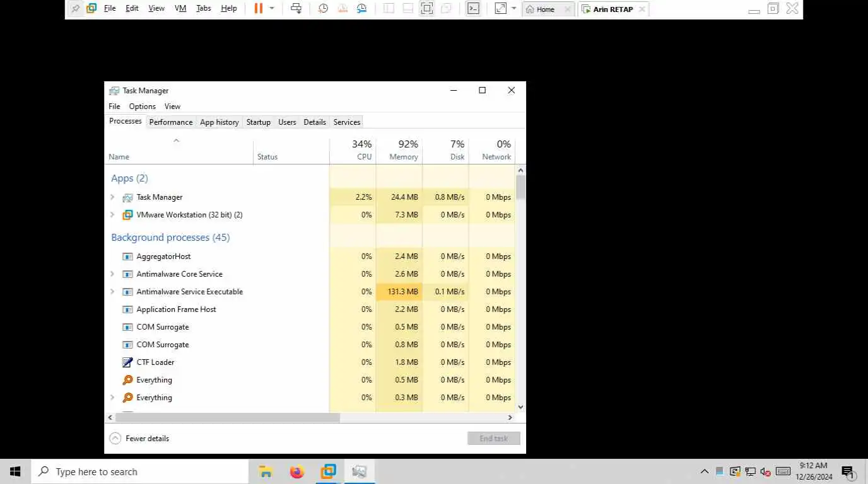Click the VMware Workstation process icon

(x=127, y=215)
